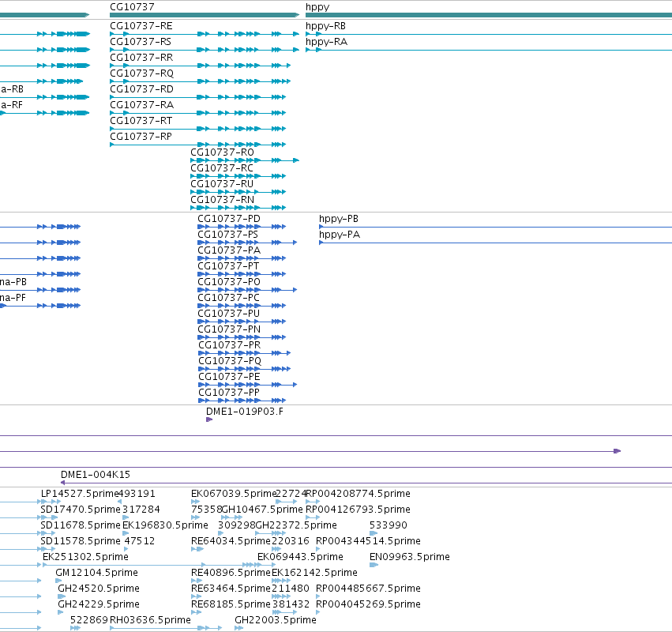The height and width of the screenshot is (632, 672).
Task: Select the CG10737-PS protein label
Action: point(228,235)
